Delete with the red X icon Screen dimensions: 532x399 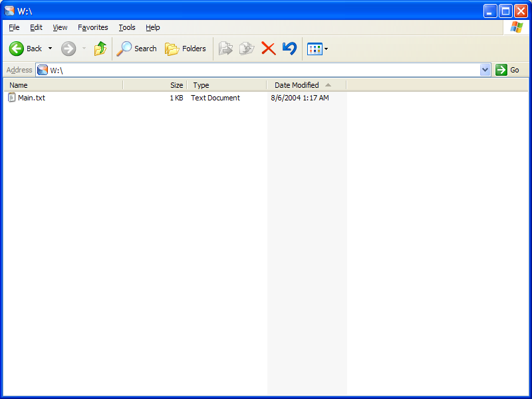pos(269,49)
